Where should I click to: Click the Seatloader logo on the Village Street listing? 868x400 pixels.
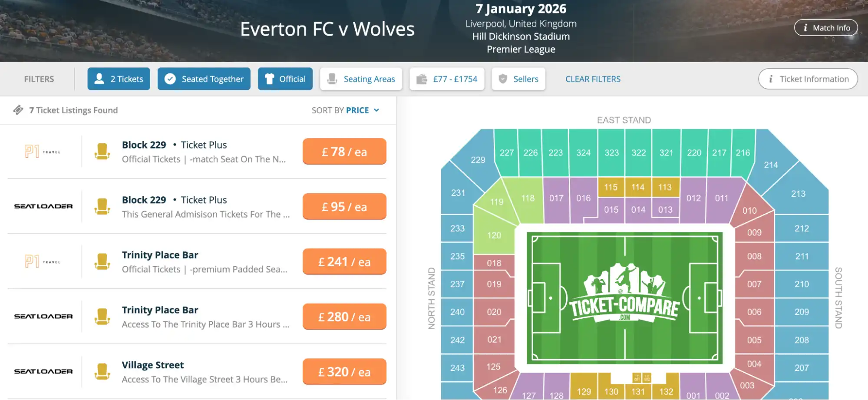43,371
